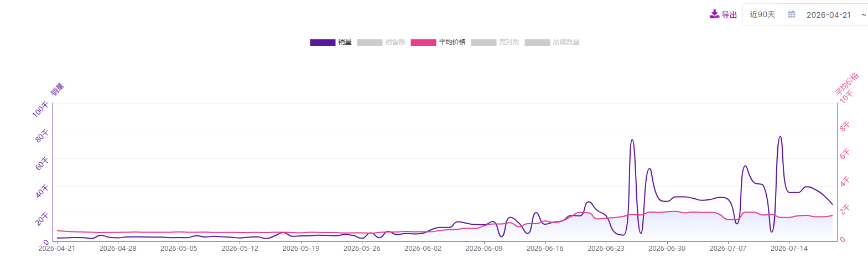The image size is (868, 263).
Task: Click the rotated 平均价格 title above 10千
Action: coord(846,83)
